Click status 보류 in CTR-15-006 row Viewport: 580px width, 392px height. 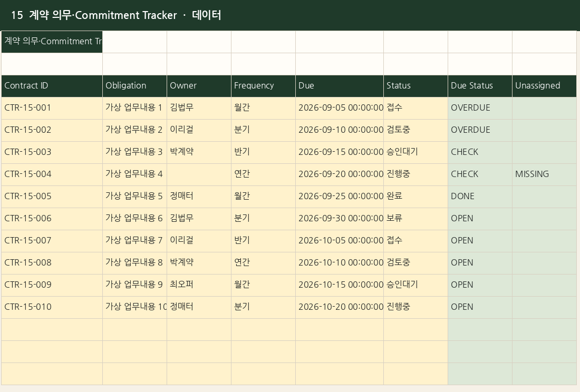click(416, 219)
